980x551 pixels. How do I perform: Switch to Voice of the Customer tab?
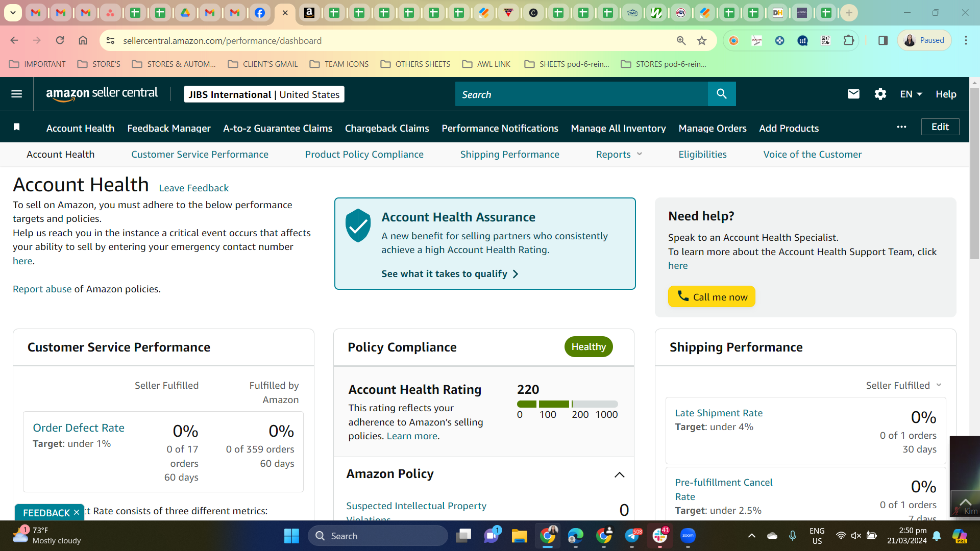point(812,154)
